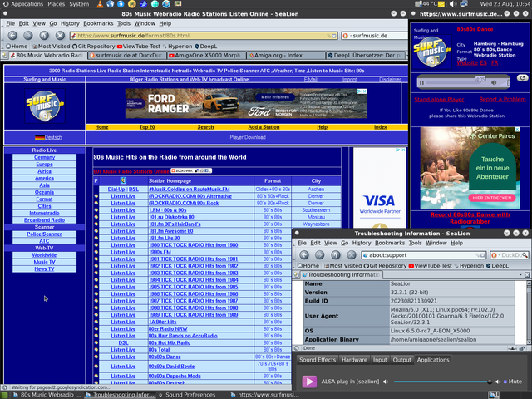Open Stand alone Player link
The width and height of the screenshot is (532, 399).
click(439, 100)
